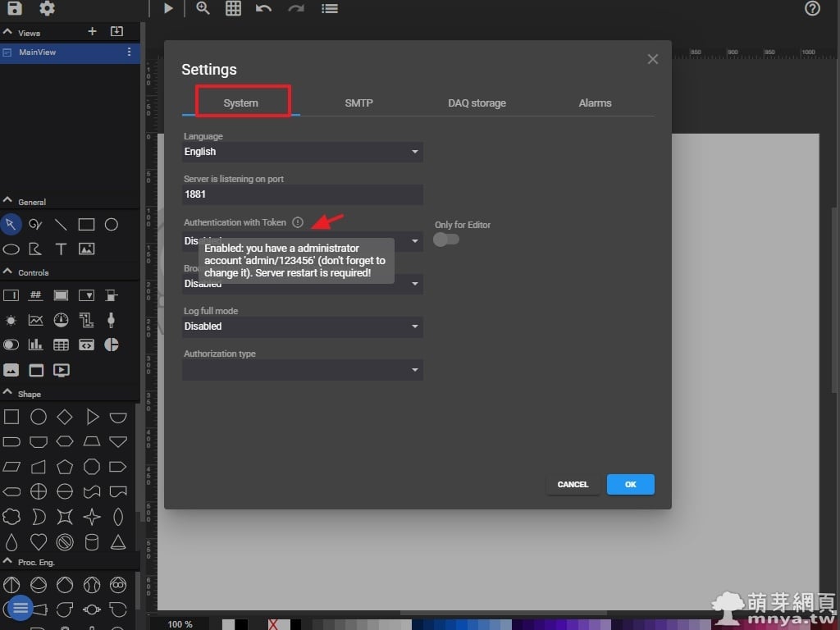Toggle the grid icon in toolbar
The image size is (840, 630).
pos(233,8)
